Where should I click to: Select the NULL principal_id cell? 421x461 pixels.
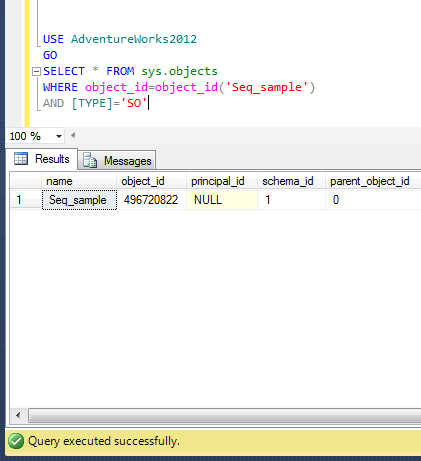click(222, 200)
